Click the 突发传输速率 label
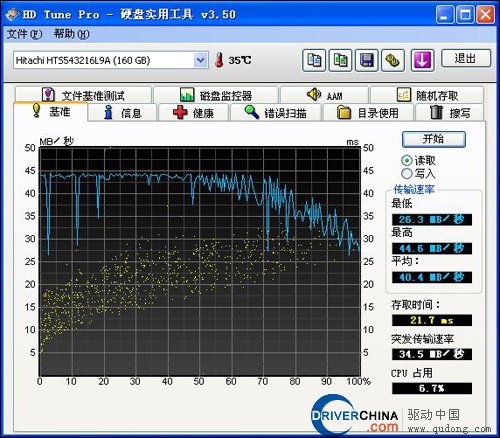The width and height of the screenshot is (500, 438). [422, 339]
